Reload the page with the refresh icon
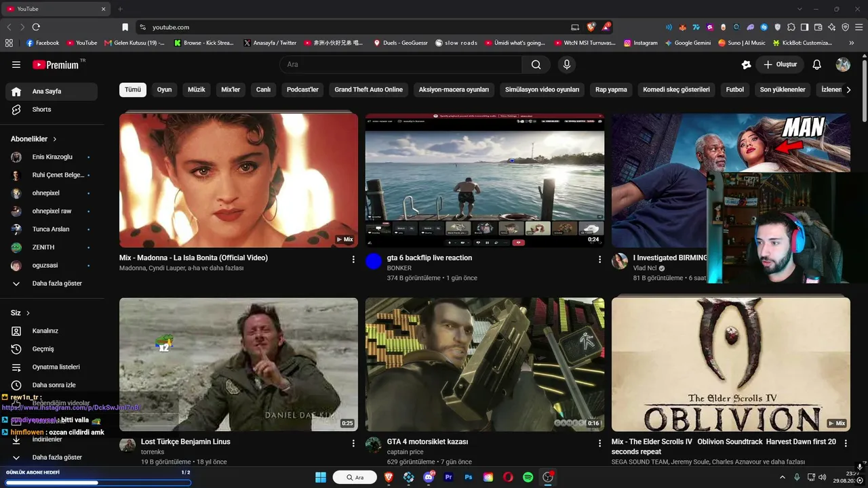 (x=36, y=27)
